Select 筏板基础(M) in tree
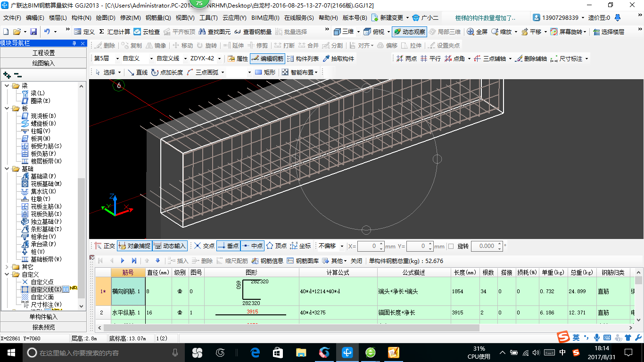Viewport: 644px width, 362px height. pos(46,184)
